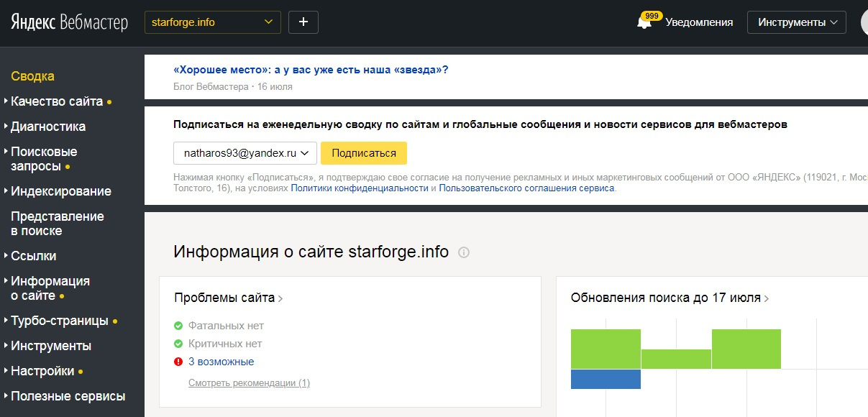Open the «Хорошее место» blog post link

(x=311, y=70)
